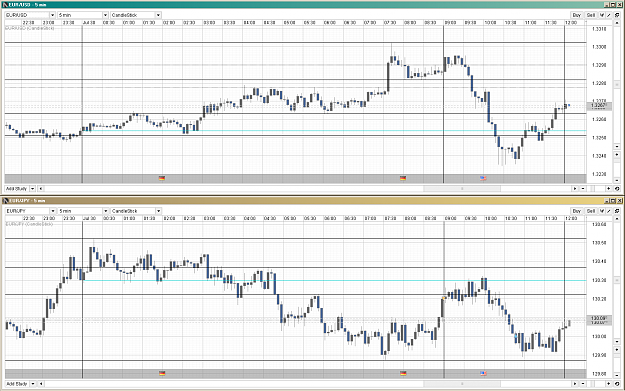Click scroll-left arrow beside Add Study in EUR/USD chart
The width and height of the screenshot is (625, 391).
(x=41, y=189)
